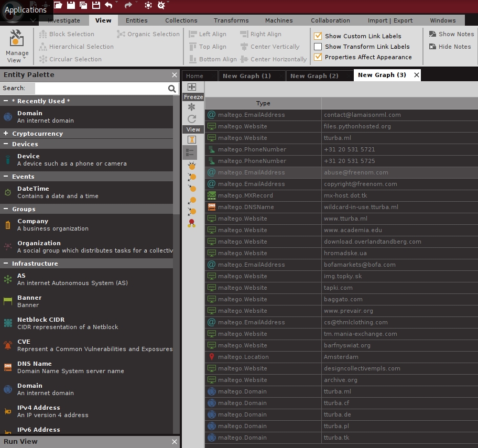Select the Organization palette entity
478x448 pixels.
[x=86, y=247]
